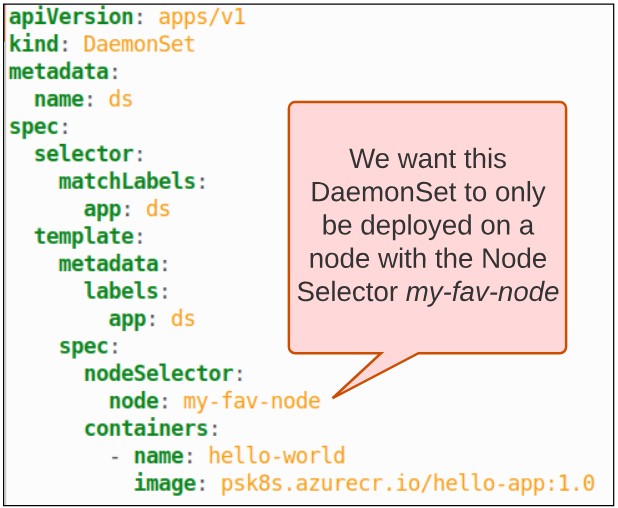Click the psk8s.azurecr.io/hello-app:1.0 image value
Image resolution: width=618 pixels, height=508 pixels.
[x=408, y=484]
